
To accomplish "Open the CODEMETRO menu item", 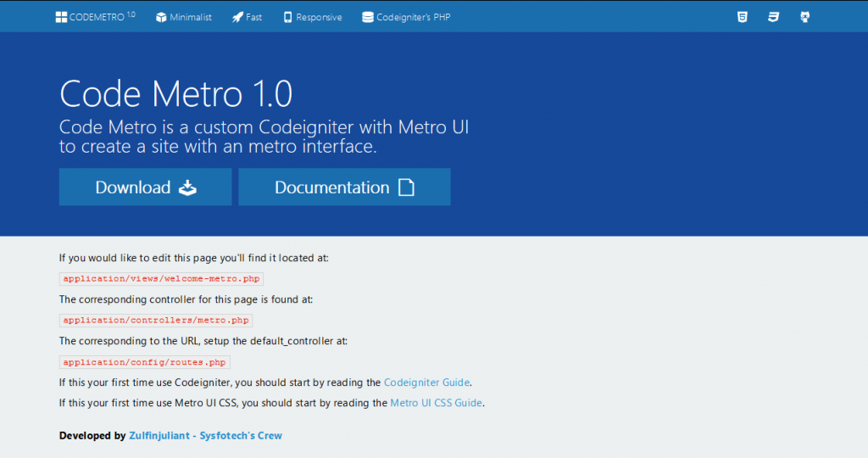I will 95,17.
